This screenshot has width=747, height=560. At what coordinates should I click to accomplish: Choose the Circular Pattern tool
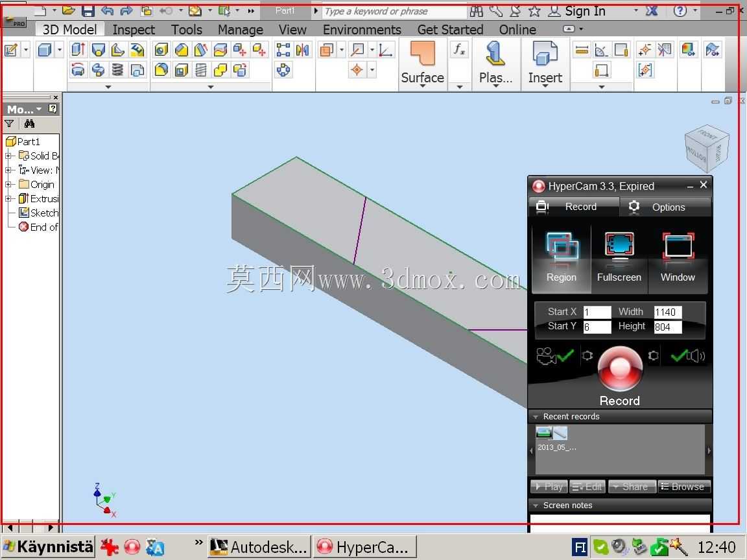click(283, 70)
